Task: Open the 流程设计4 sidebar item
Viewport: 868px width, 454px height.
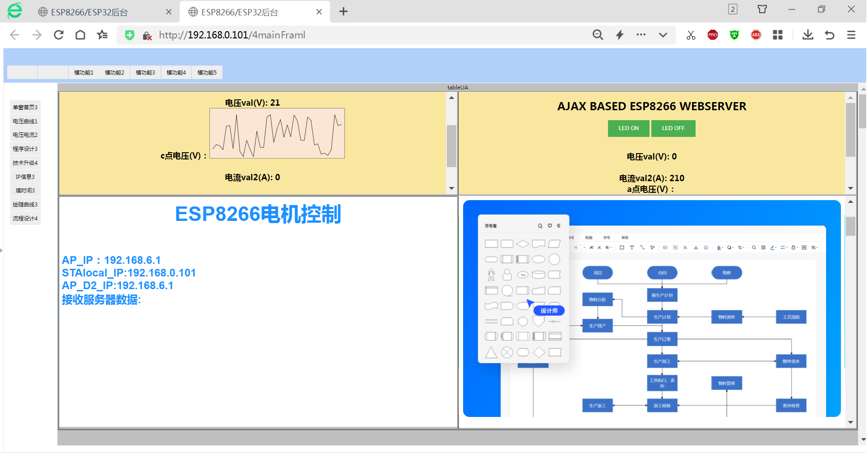Action: point(25,218)
